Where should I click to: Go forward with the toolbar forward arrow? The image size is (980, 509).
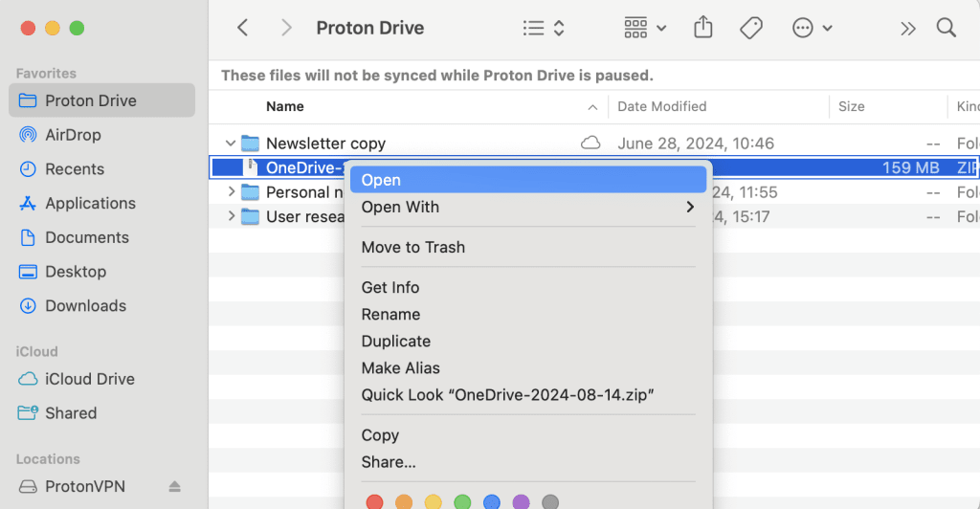coord(286,28)
